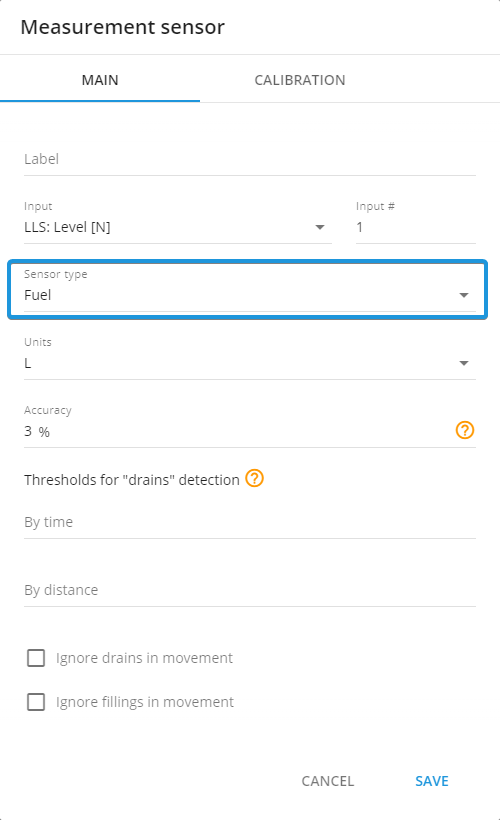The image size is (500, 820).
Task: Click the selected LLS: Level [N] input value
Action: click(x=67, y=227)
